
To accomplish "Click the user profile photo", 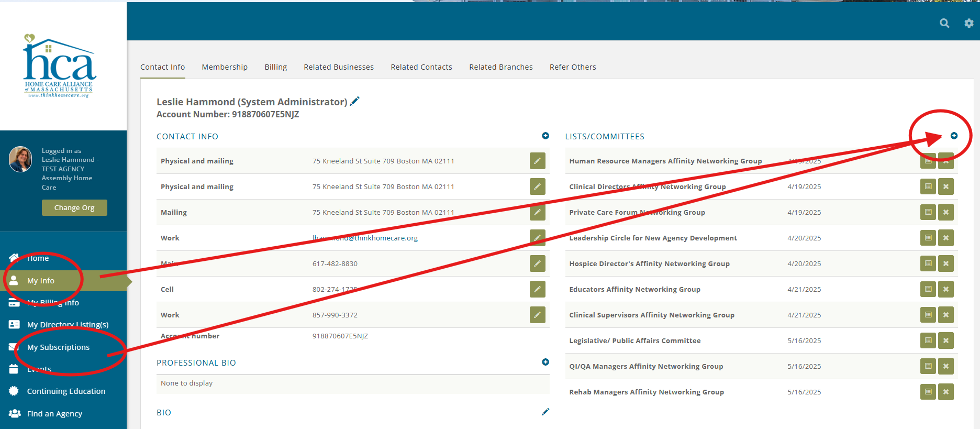I will click(x=20, y=159).
